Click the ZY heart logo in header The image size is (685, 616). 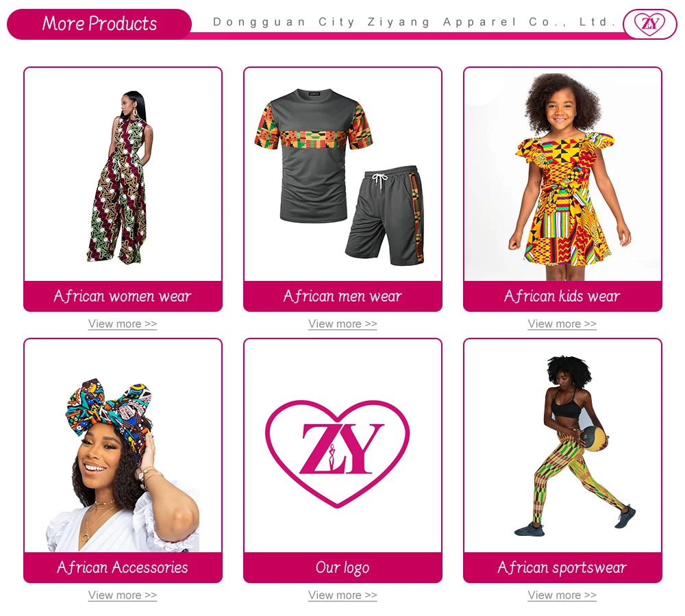tap(650, 23)
